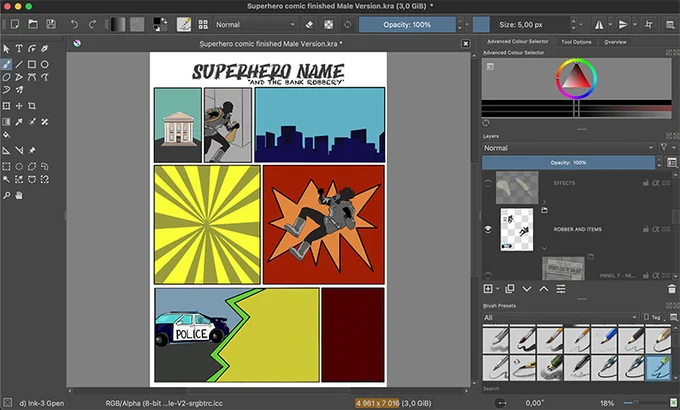Select the Freehand Brush tool
The height and width of the screenshot is (410, 680).
click(x=7, y=64)
